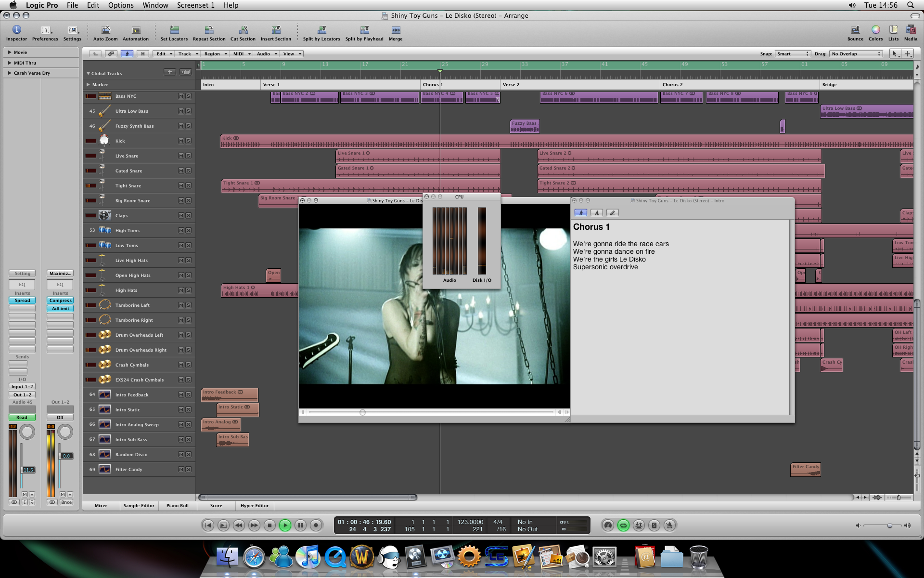Select the pointer tool menu
Image resolution: width=924 pixels, height=578 pixels.
point(895,54)
